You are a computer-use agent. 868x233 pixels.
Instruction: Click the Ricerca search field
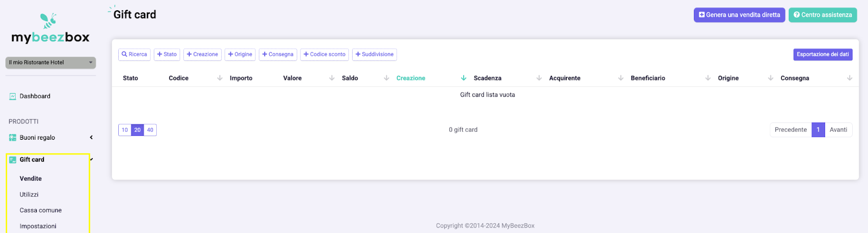[x=135, y=54]
